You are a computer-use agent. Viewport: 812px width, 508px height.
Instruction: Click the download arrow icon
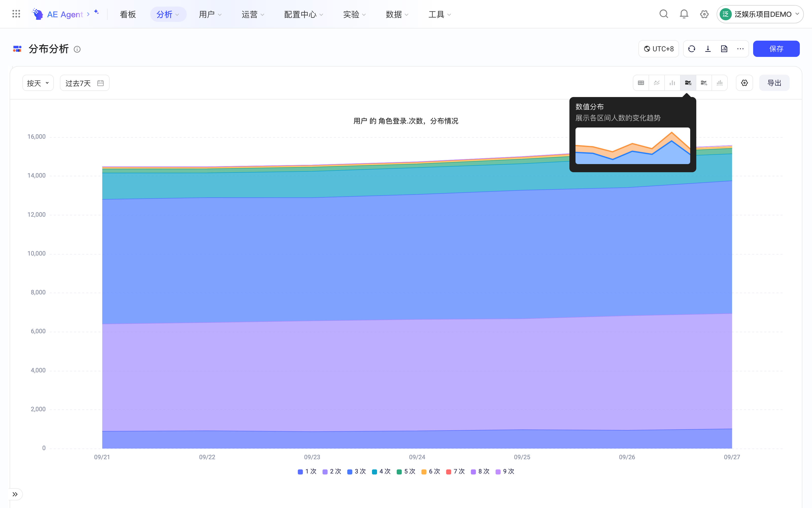[708, 49]
